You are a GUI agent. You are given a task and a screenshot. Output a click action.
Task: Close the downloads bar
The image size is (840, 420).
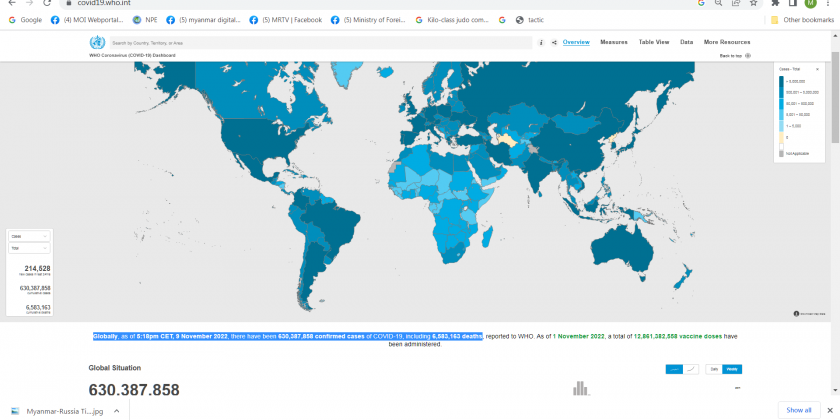(829, 410)
